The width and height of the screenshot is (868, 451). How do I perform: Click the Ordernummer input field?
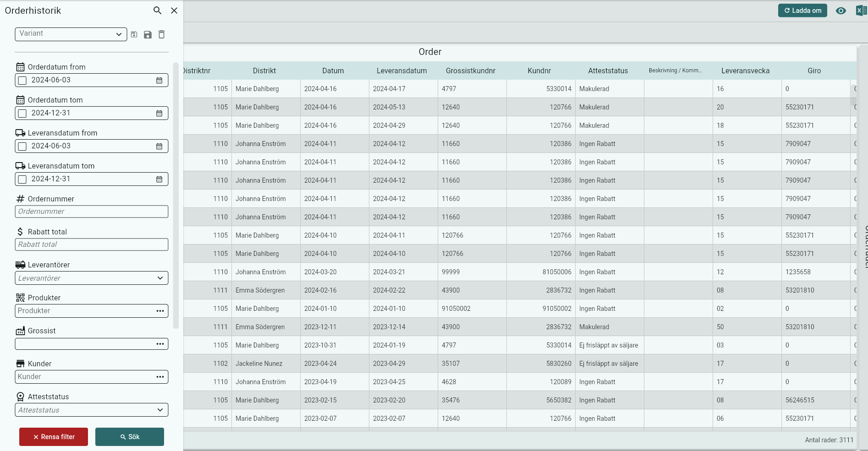click(x=92, y=212)
